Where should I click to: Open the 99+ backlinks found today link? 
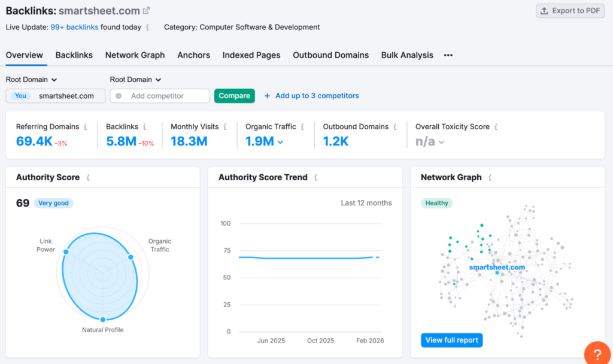tap(74, 27)
